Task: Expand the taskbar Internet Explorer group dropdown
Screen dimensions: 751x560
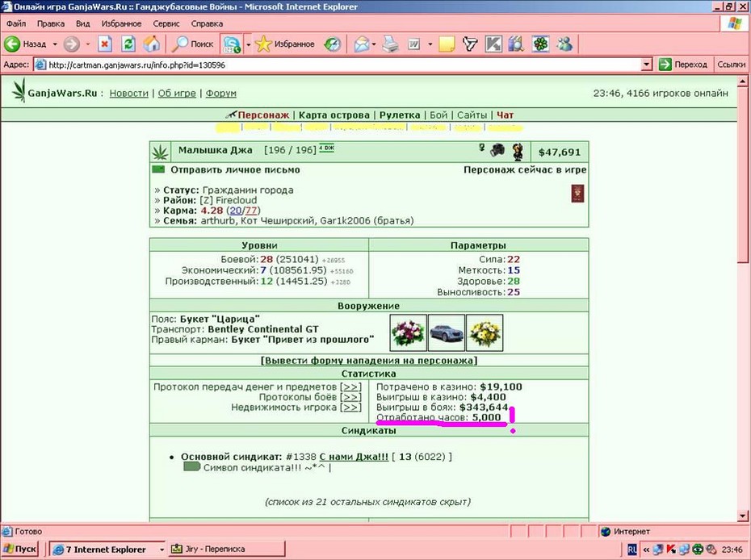Action: click(162, 550)
